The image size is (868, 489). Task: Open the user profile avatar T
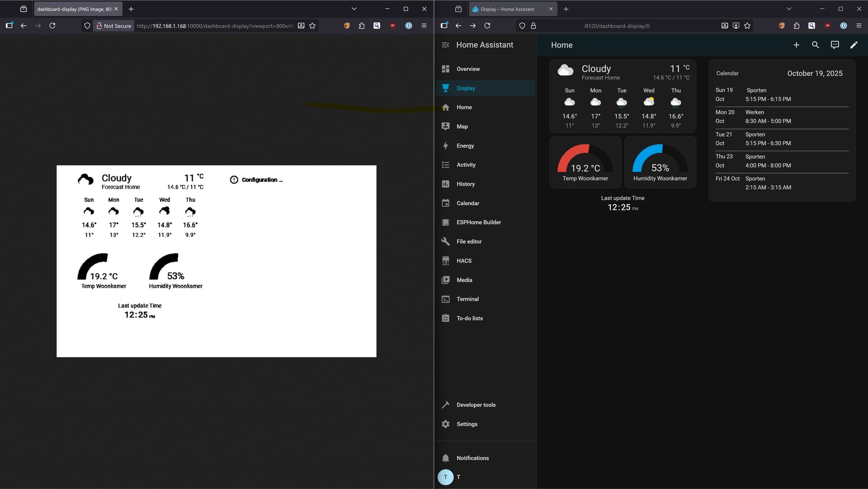click(x=445, y=477)
